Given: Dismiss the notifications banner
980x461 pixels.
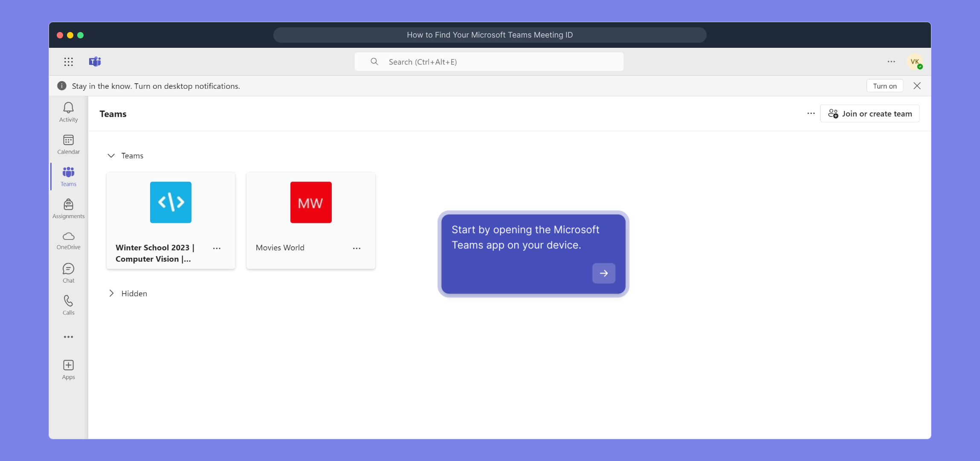Looking at the screenshot, I should click(x=917, y=86).
